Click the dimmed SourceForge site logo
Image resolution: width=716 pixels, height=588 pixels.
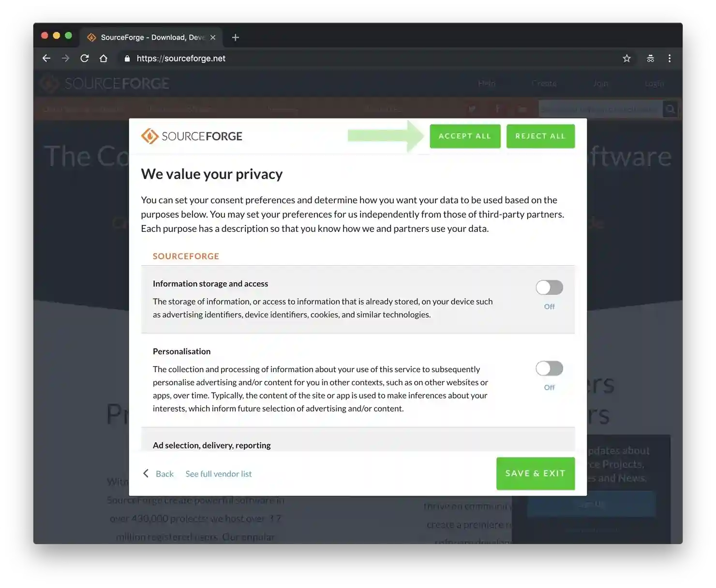tap(104, 83)
